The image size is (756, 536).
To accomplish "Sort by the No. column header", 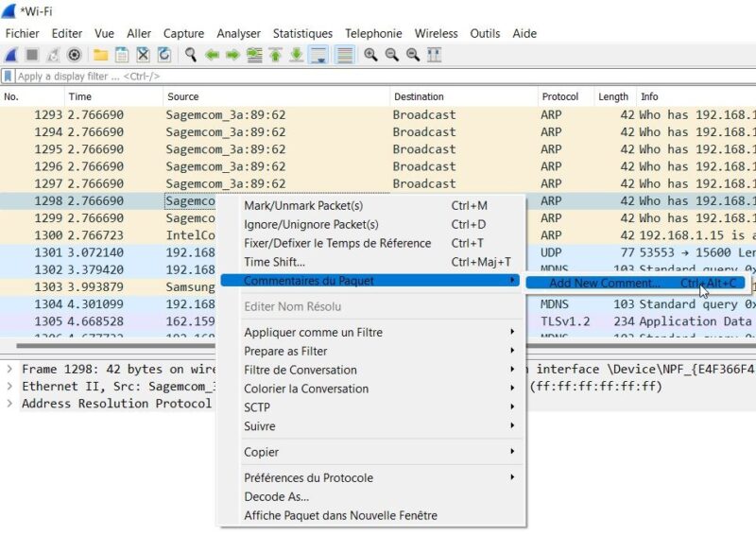I will [x=32, y=96].
